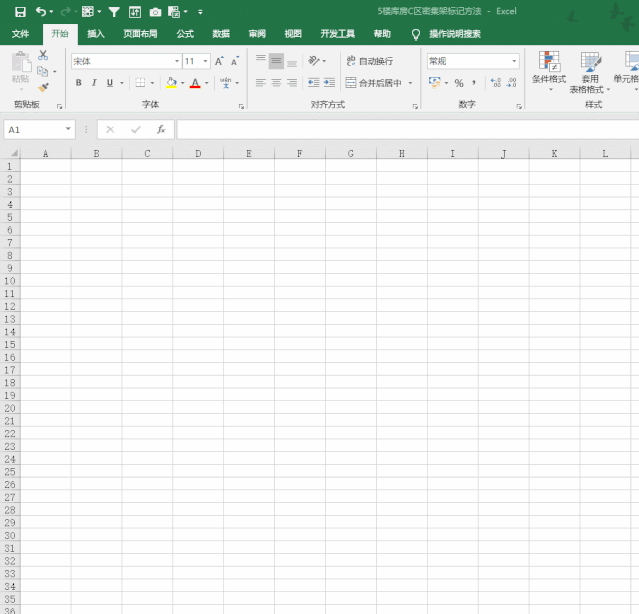Click the text orientation icon
The width and height of the screenshot is (639, 614).
(x=313, y=61)
